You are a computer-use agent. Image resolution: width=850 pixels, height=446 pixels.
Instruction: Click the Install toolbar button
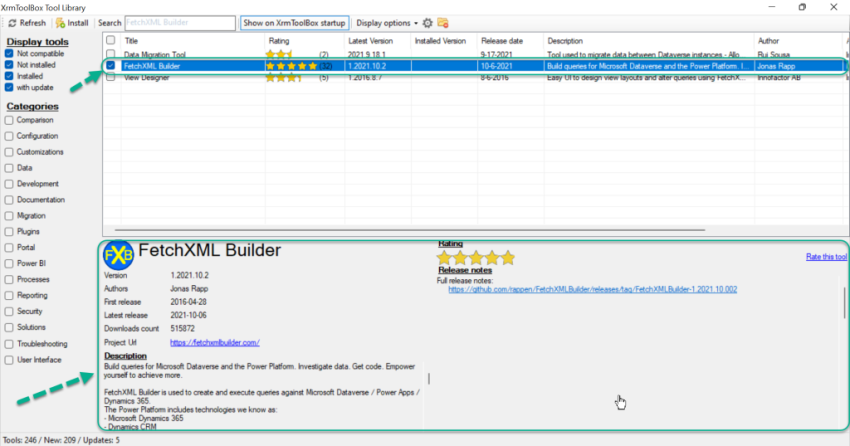click(72, 23)
